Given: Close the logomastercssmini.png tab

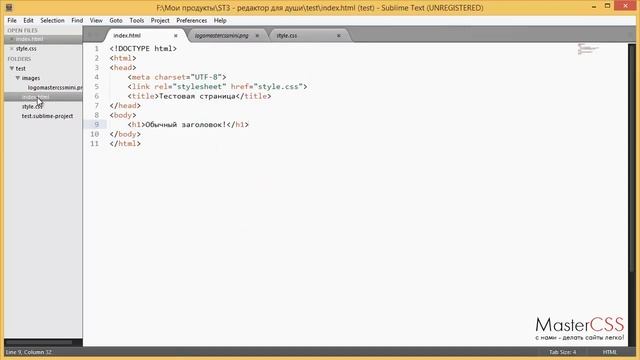Looking at the screenshot, I should 257,36.
